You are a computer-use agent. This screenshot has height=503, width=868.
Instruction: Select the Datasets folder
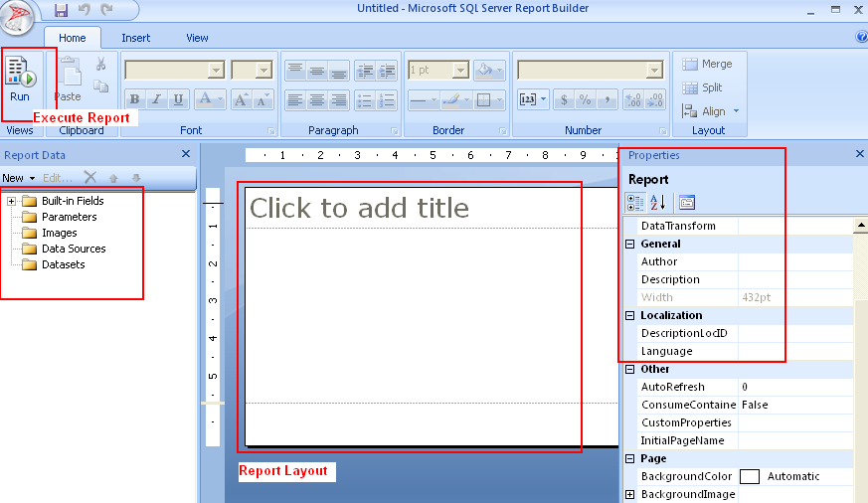(x=63, y=264)
